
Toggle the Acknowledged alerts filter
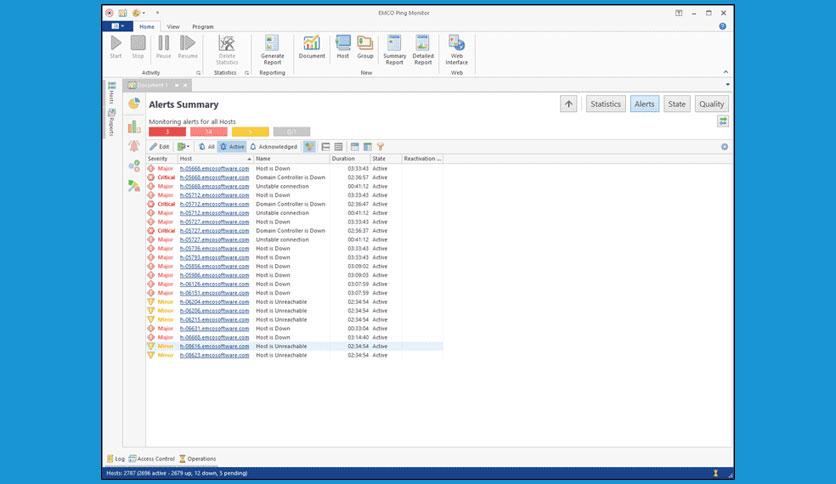(274, 147)
